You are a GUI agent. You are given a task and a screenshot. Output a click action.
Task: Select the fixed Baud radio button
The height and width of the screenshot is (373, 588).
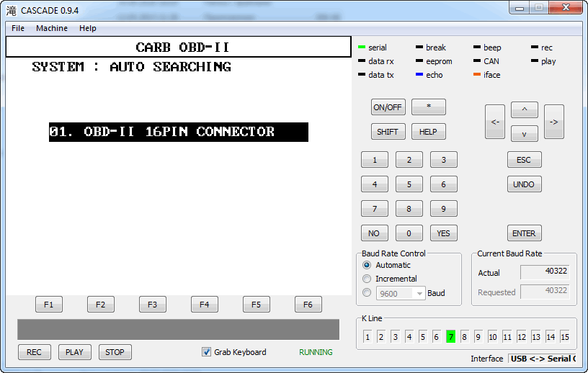(367, 292)
